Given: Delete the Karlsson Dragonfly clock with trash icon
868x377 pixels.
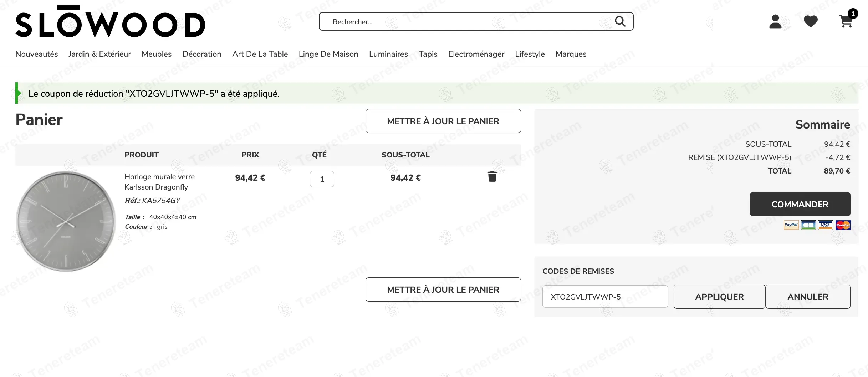Looking at the screenshot, I should tap(492, 176).
